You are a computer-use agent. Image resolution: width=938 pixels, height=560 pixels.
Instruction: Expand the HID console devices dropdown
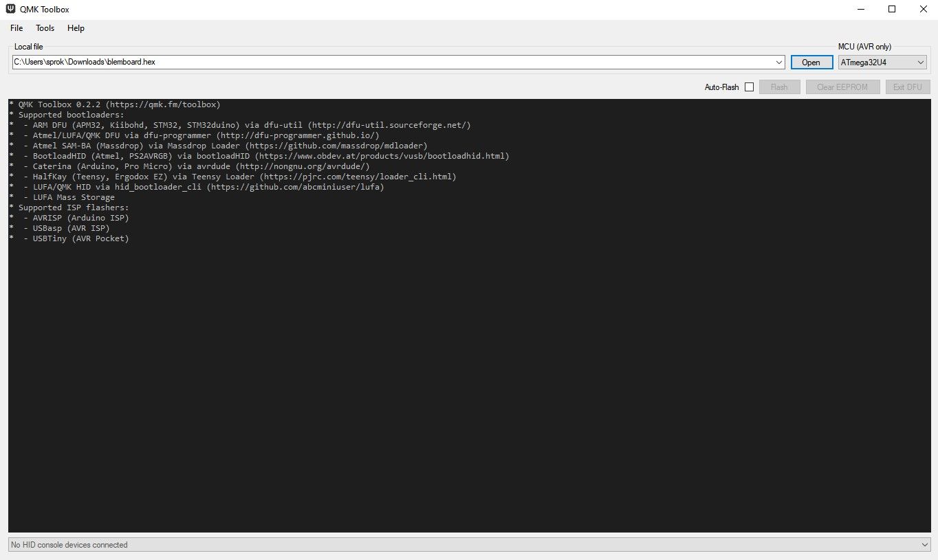(925, 545)
